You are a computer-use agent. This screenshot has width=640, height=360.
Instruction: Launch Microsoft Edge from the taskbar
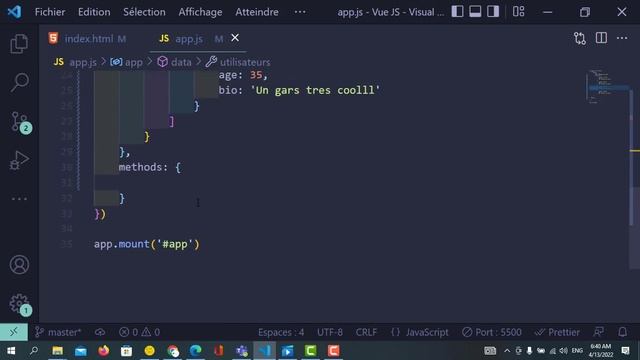pos(196,351)
